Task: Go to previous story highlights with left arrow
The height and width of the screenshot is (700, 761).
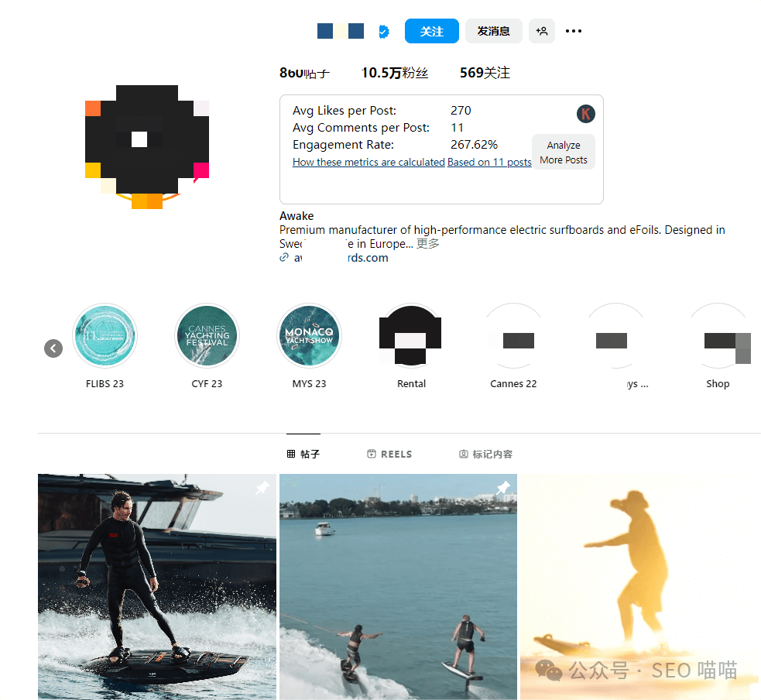Action: pos(53,348)
